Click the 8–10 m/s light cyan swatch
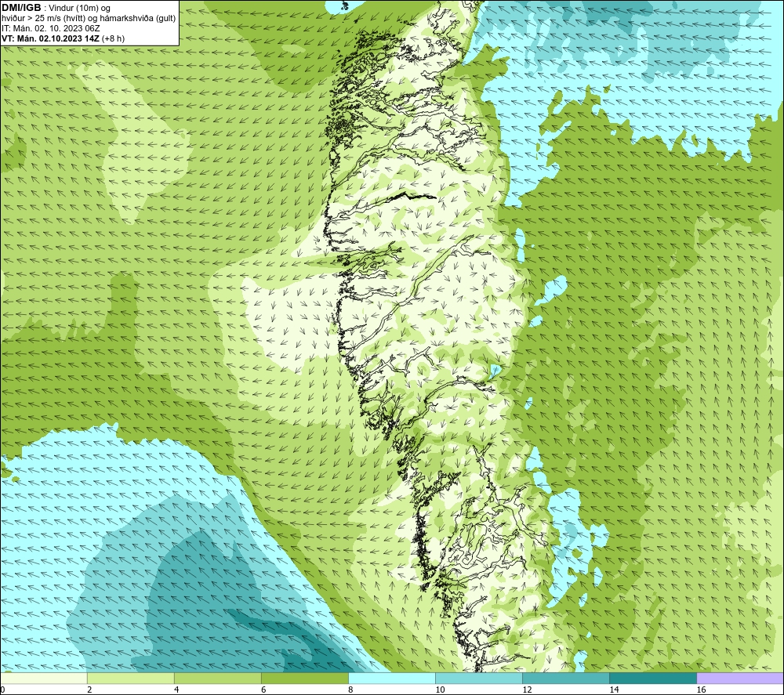 pyautogui.click(x=391, y=678)
